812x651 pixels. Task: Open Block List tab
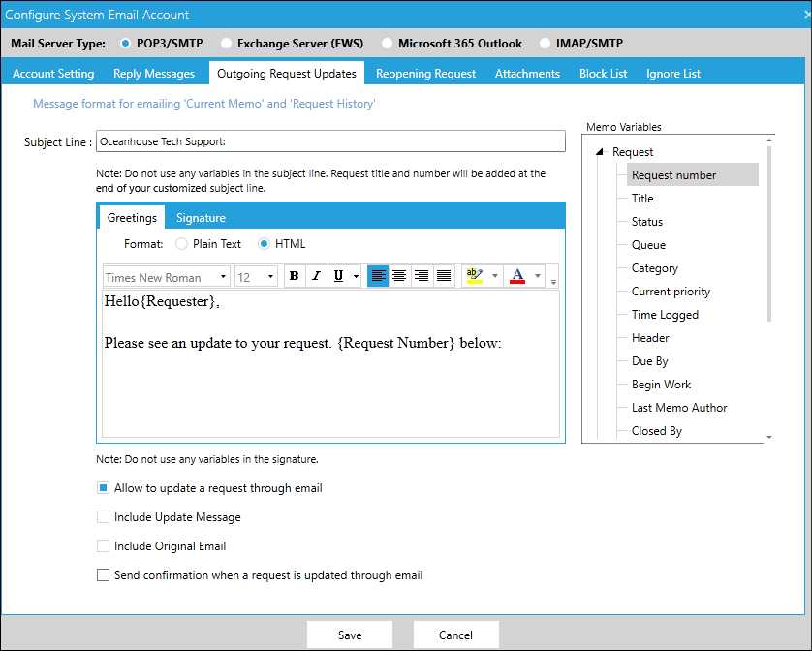point(604,74)
